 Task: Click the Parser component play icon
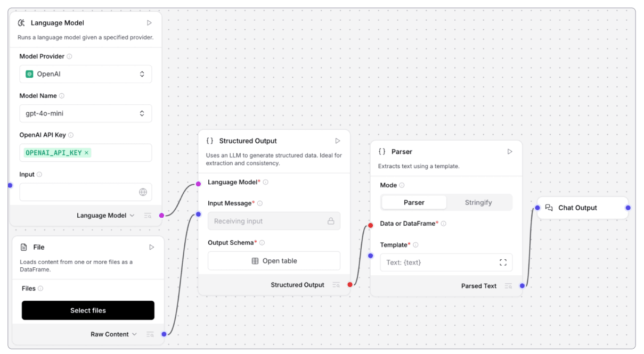pos(510,152)
